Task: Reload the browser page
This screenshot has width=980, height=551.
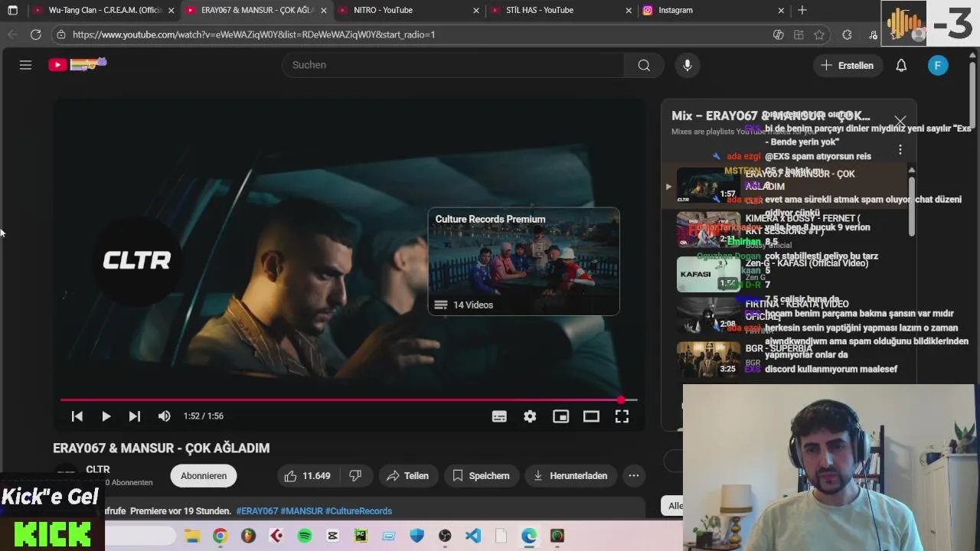Action: coord(35,34)
